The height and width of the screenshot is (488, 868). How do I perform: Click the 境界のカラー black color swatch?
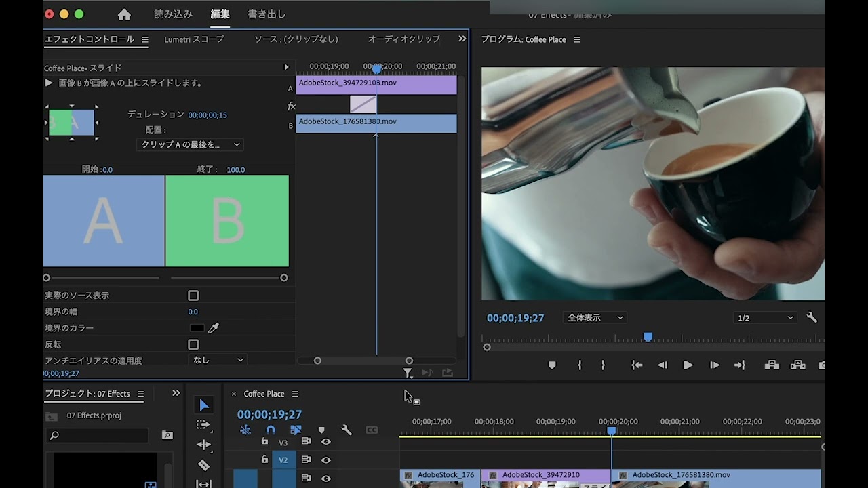197,328
